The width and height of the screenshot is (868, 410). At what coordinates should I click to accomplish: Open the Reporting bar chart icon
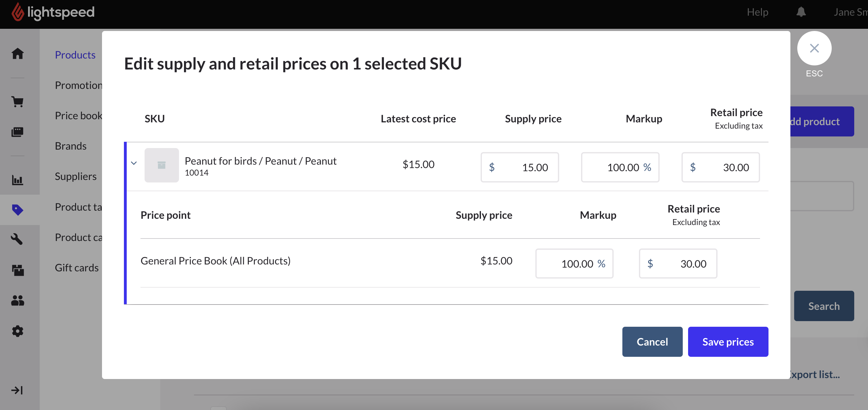18,180
